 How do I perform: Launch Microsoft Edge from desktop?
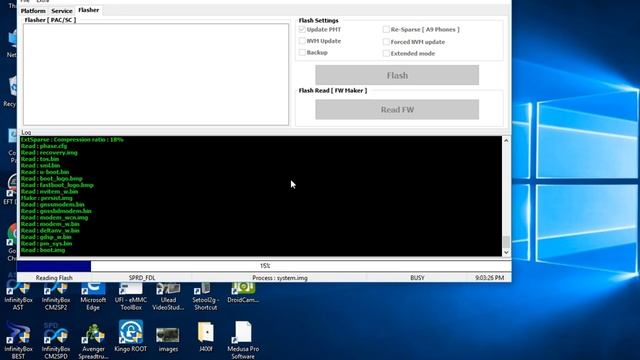tap(93, 297)
